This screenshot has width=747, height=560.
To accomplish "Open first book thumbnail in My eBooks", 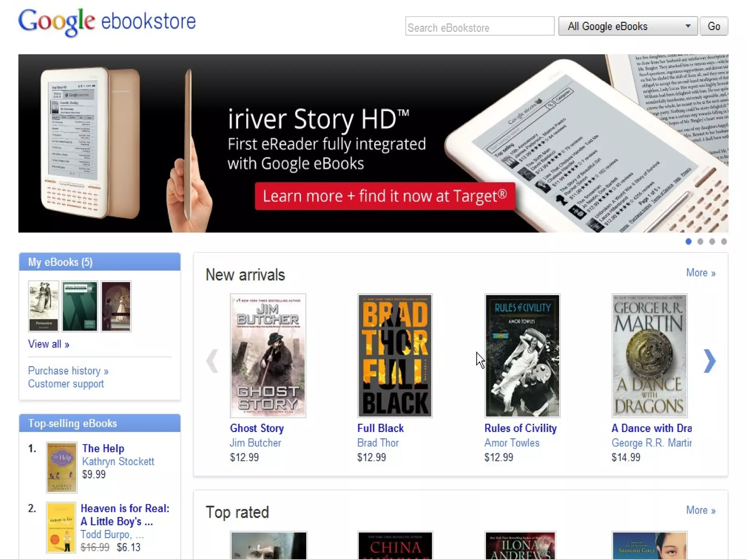I will point(43,306).
